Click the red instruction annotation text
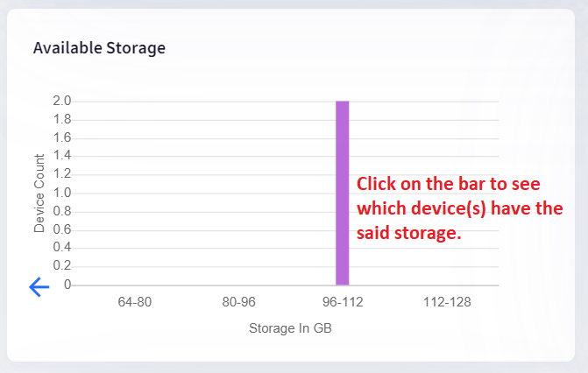 (459, 208)
